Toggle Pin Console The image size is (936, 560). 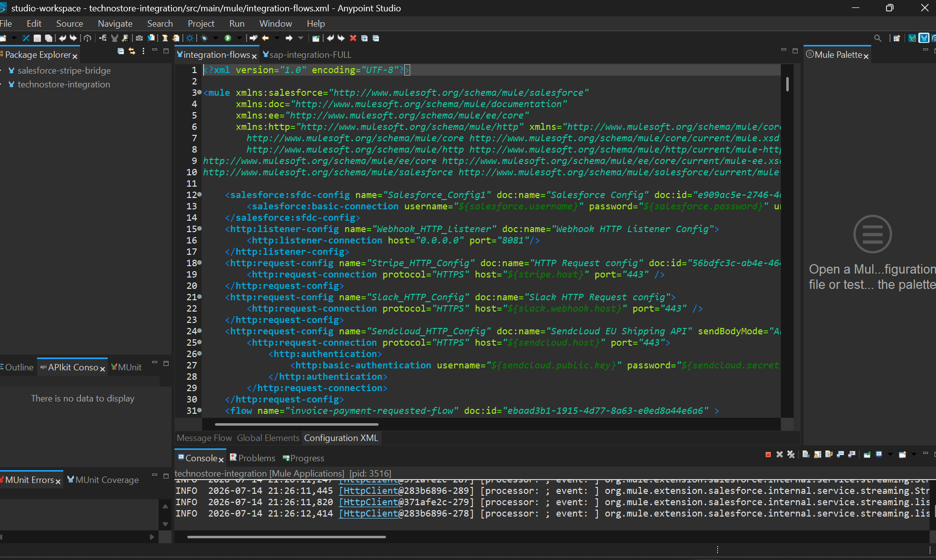coord(867,454)
